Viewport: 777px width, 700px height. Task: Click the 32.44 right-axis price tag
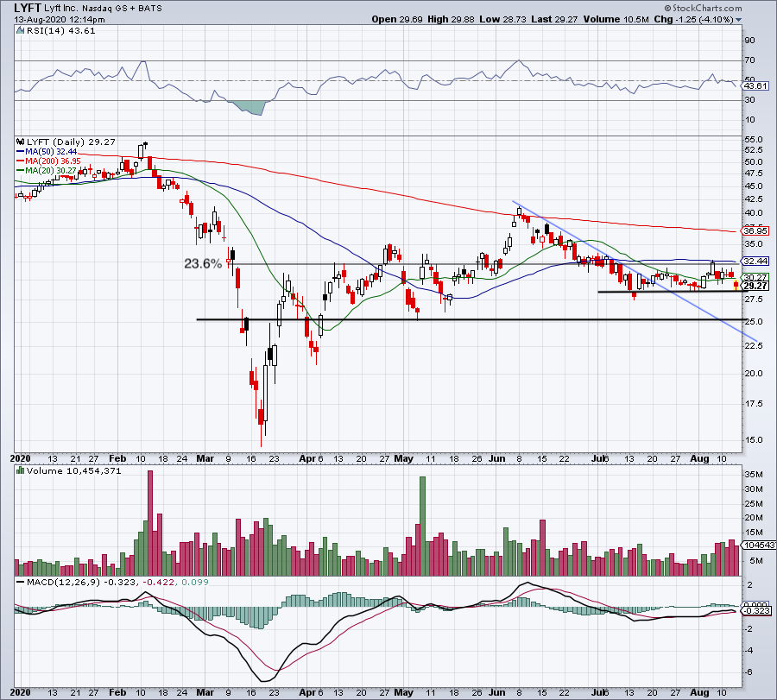(755, 261)
